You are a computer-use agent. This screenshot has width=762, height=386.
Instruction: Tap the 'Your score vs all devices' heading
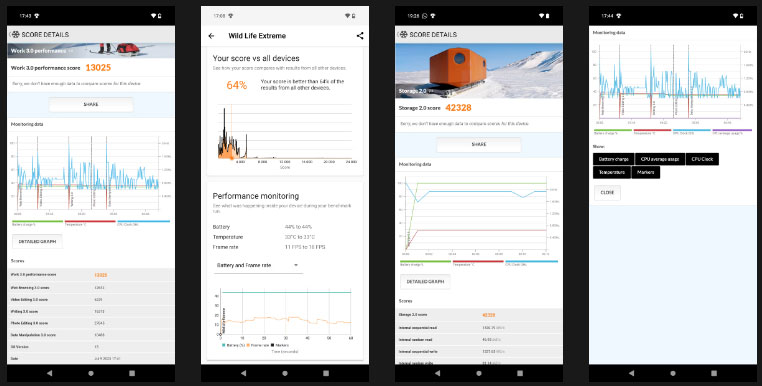point(256,58)
